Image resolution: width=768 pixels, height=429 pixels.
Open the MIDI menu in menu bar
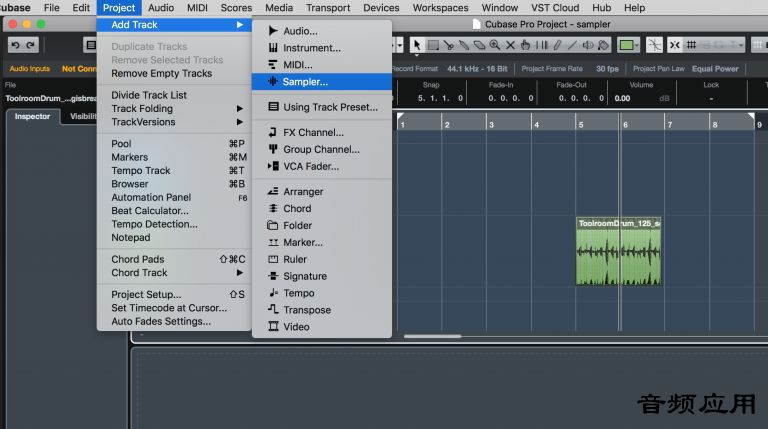point(197,8)
